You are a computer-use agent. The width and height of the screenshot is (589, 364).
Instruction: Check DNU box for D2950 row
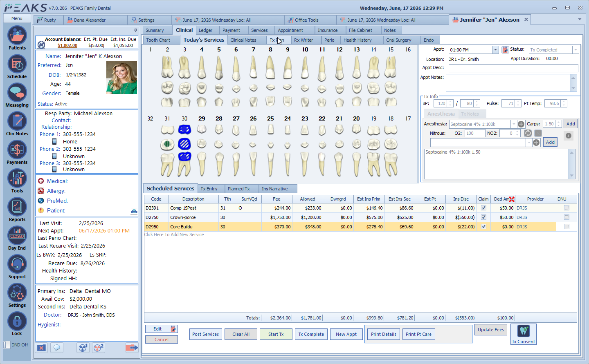567,227
